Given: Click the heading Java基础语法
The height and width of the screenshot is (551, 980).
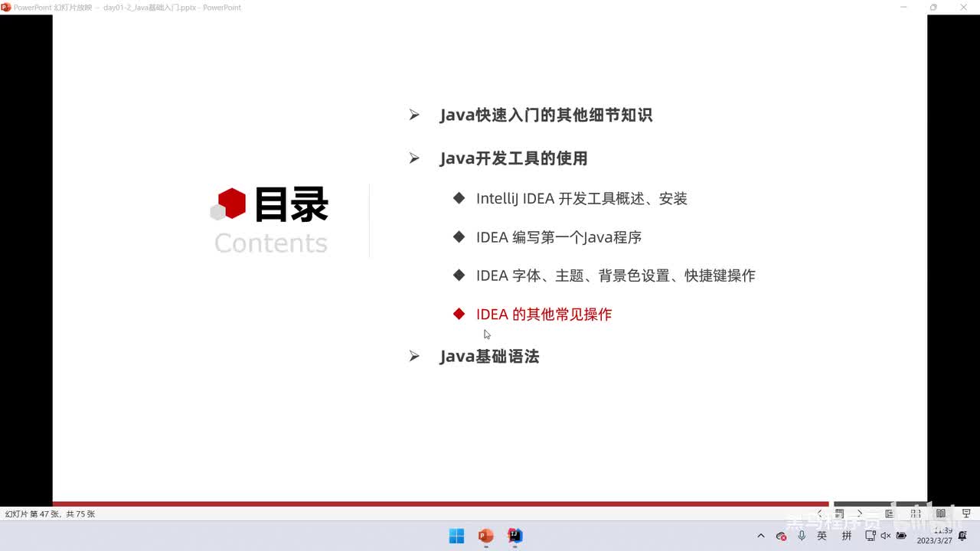Looking at the screenshot, I should (x=489, y=356).
